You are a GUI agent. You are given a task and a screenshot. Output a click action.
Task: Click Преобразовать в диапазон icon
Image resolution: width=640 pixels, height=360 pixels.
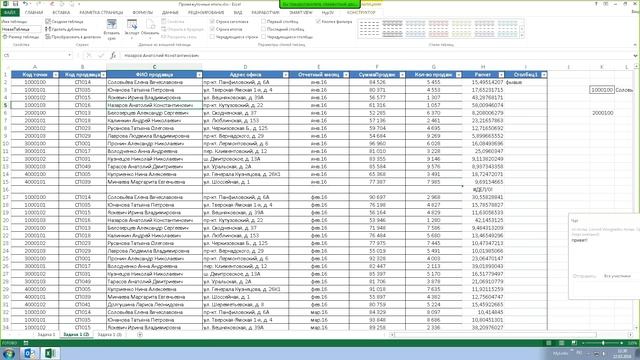tap(48, 37)
